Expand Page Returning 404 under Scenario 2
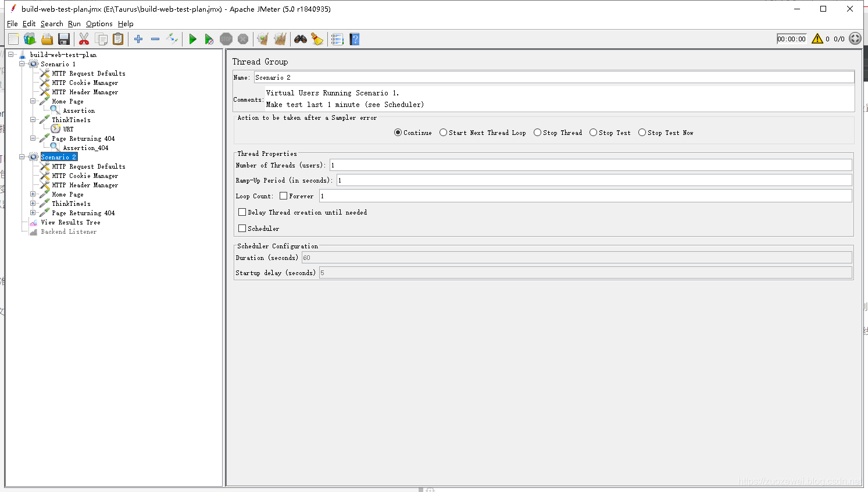 (33, 213)
